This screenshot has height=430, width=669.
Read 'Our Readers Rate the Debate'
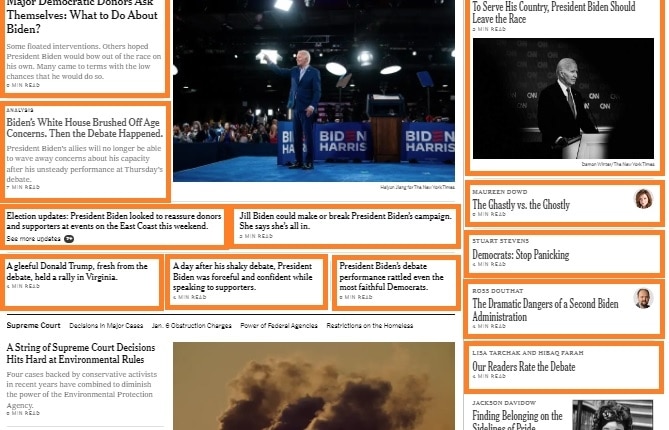click(x=523, y=367)
